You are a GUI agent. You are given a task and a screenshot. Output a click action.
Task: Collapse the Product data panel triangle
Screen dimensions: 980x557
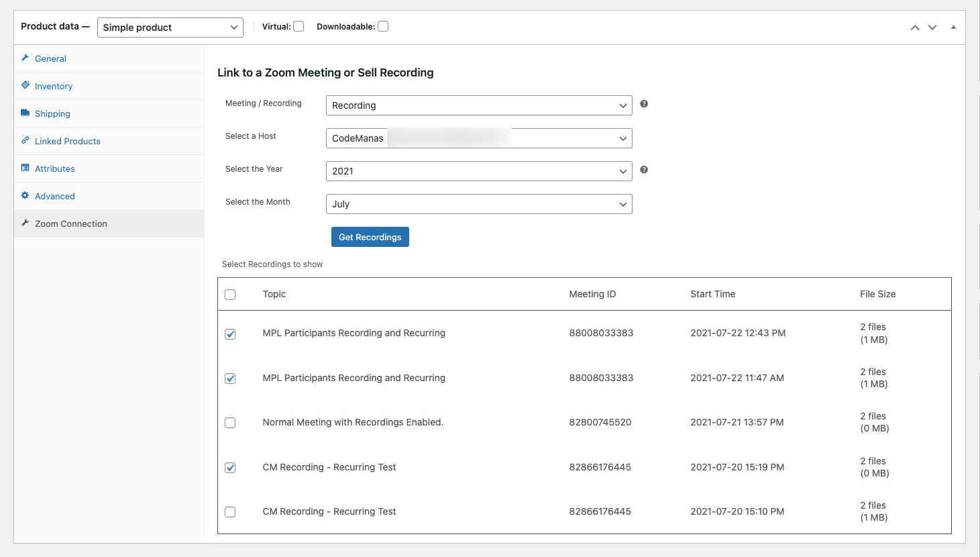point(953,28)
